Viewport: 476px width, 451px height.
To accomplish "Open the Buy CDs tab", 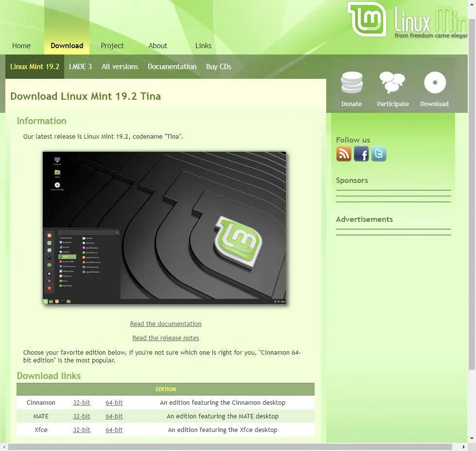I will point(219,67).
